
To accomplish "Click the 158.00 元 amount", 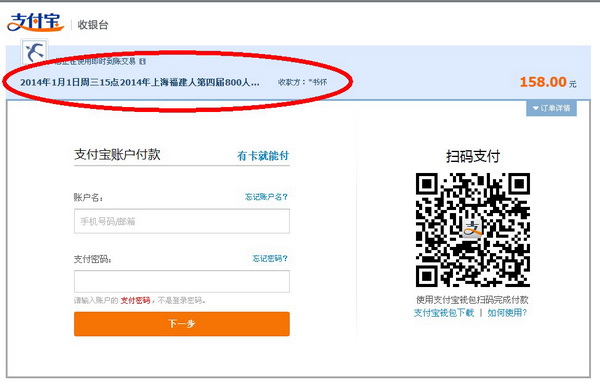I will [x=548, y=82].
